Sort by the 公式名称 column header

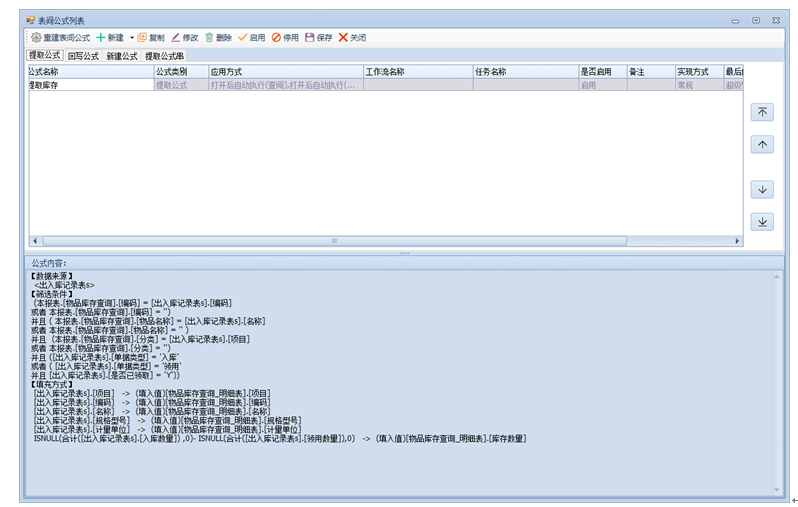point(91,72)
